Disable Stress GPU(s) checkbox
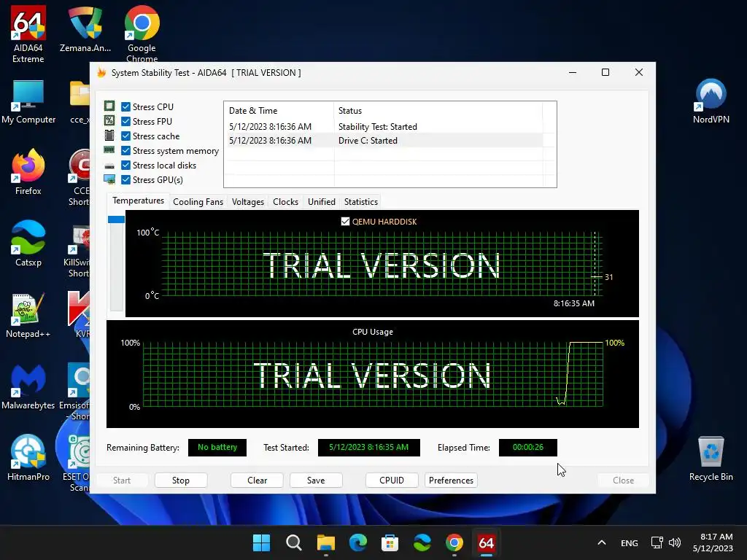The width and height of the screenshot is (747, 560). (x=125, y=179)
